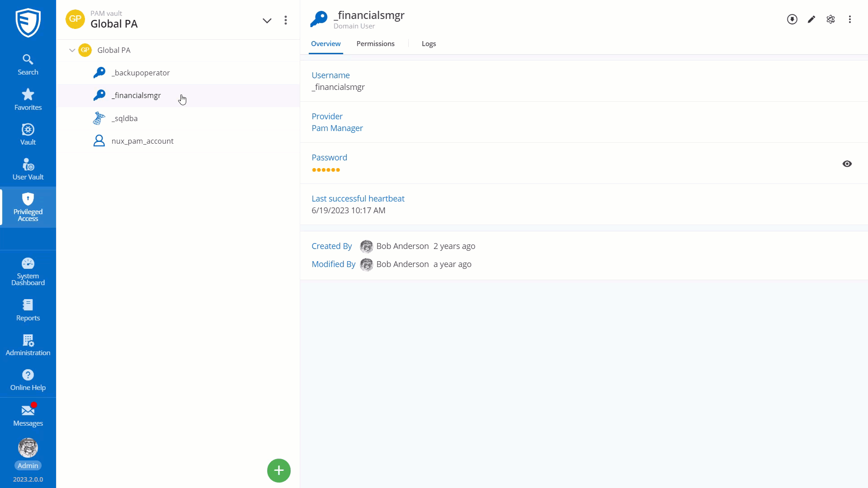Click the pencil edit icon for _financialsmgr
This screenshot has width=868, height=488.
click(811, 19)
